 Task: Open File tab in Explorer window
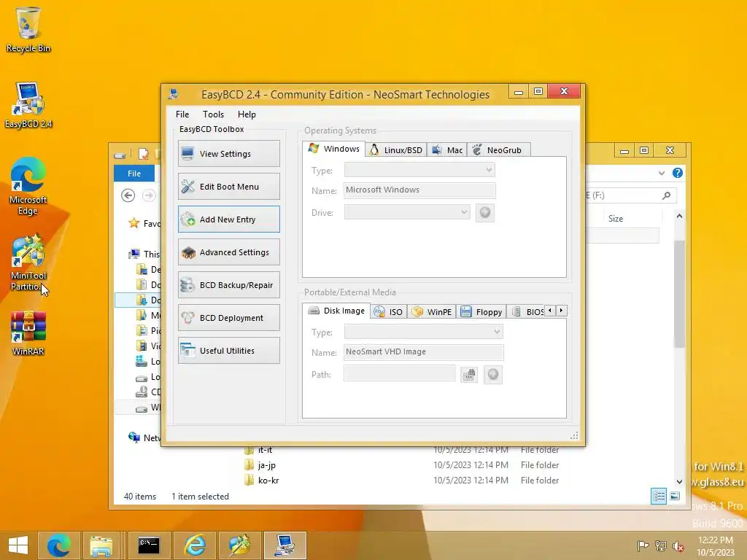[134, 174]
